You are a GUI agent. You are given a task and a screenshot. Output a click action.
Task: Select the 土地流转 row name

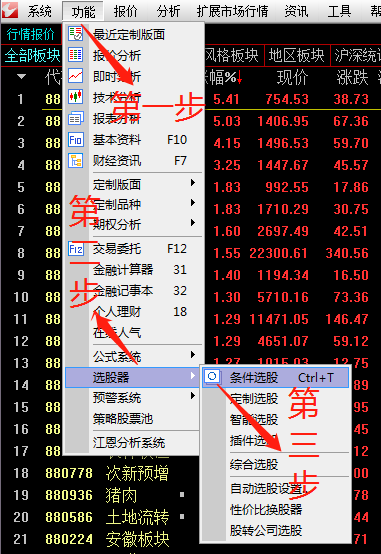pos(137,517)
